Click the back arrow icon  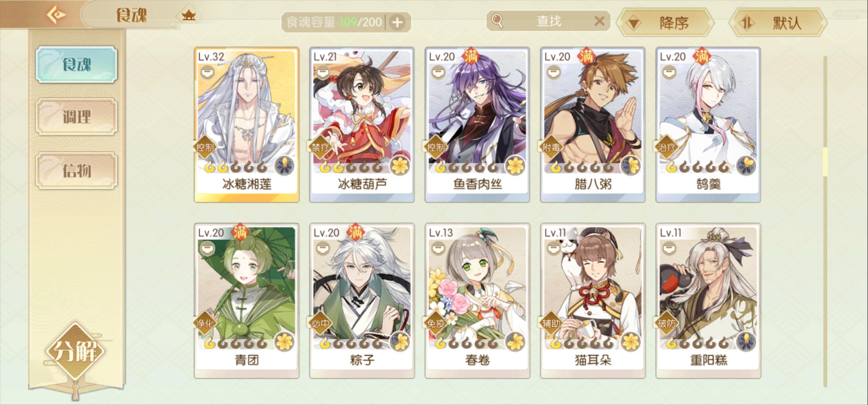[56, 15]
